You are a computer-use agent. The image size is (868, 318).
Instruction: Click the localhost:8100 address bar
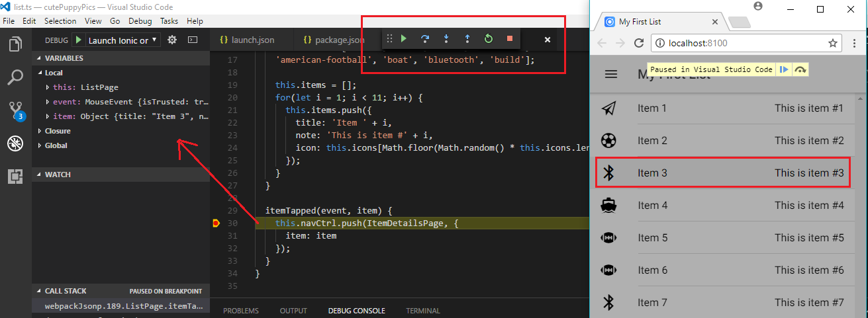[x=746, y=43]
